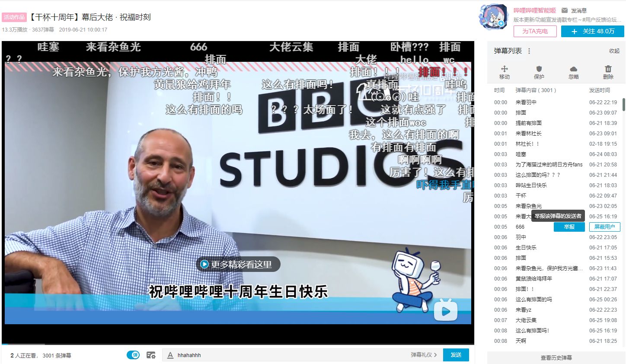Click the 为TA充电 button
The image size is (626, 364).
(535, 31)
